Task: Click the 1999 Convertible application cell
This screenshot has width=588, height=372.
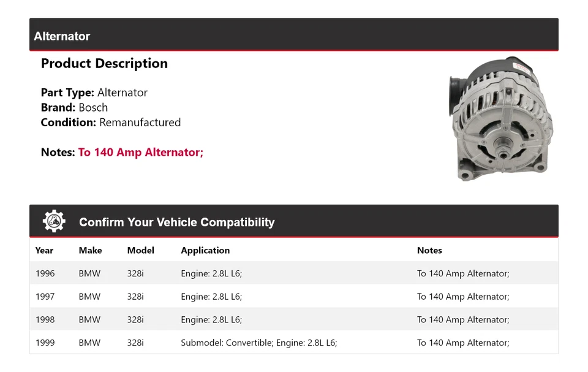Action: click(x=259, y=343)
